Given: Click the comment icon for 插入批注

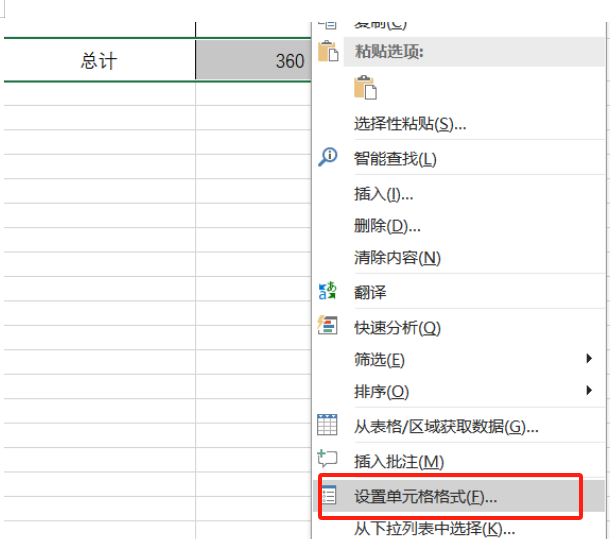Looking at the screenshot, I should click(327, 458).
